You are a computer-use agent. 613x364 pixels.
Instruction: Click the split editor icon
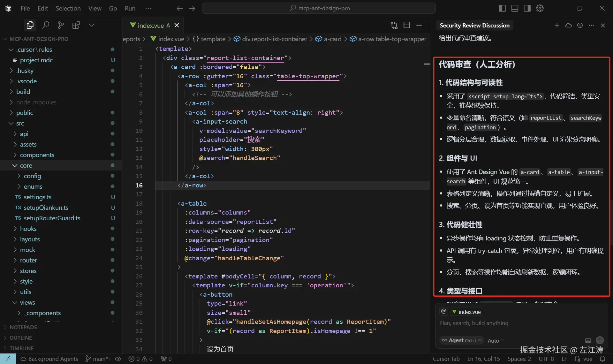coord(407,25)
